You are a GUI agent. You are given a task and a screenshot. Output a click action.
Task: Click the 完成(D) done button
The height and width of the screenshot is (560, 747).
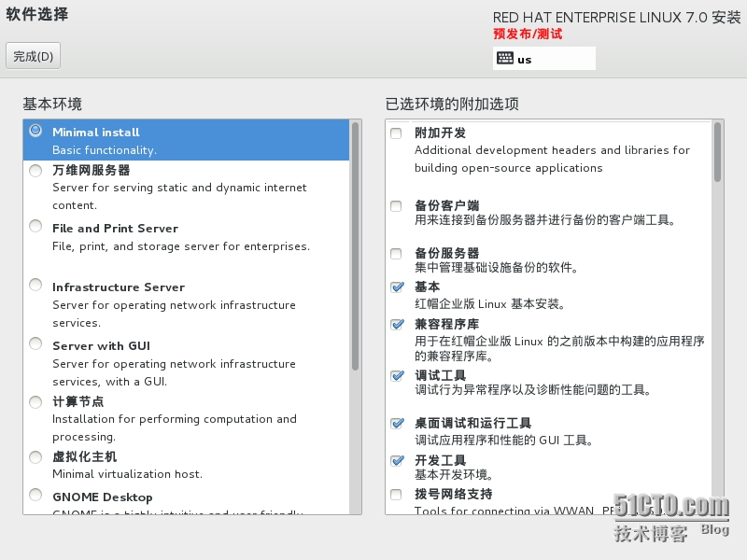coord(33,56)
